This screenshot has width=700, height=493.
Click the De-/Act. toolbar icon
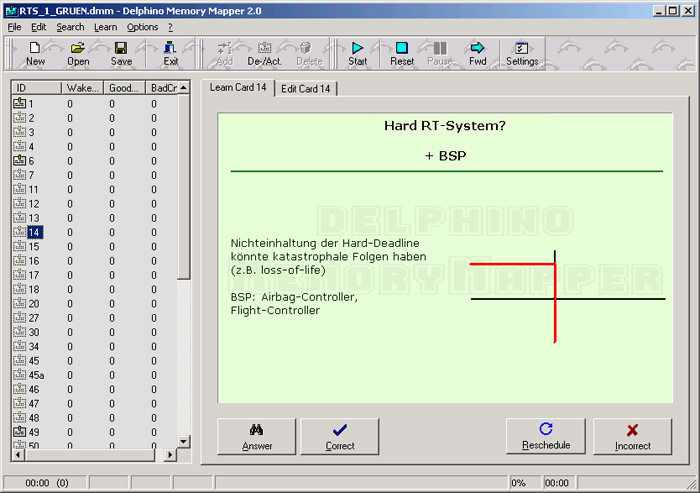point(264,48)
